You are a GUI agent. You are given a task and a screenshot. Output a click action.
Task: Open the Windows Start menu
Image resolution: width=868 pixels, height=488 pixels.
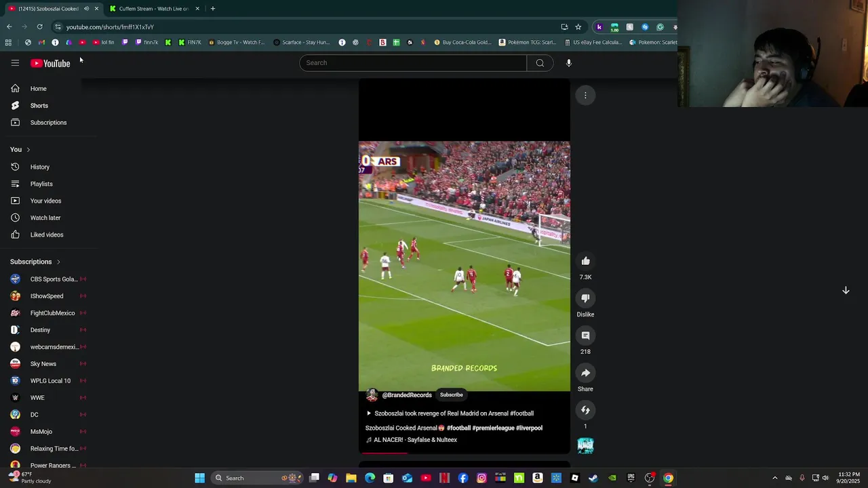199,478
